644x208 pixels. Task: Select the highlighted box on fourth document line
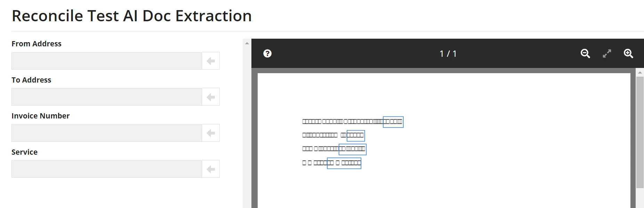344,163
